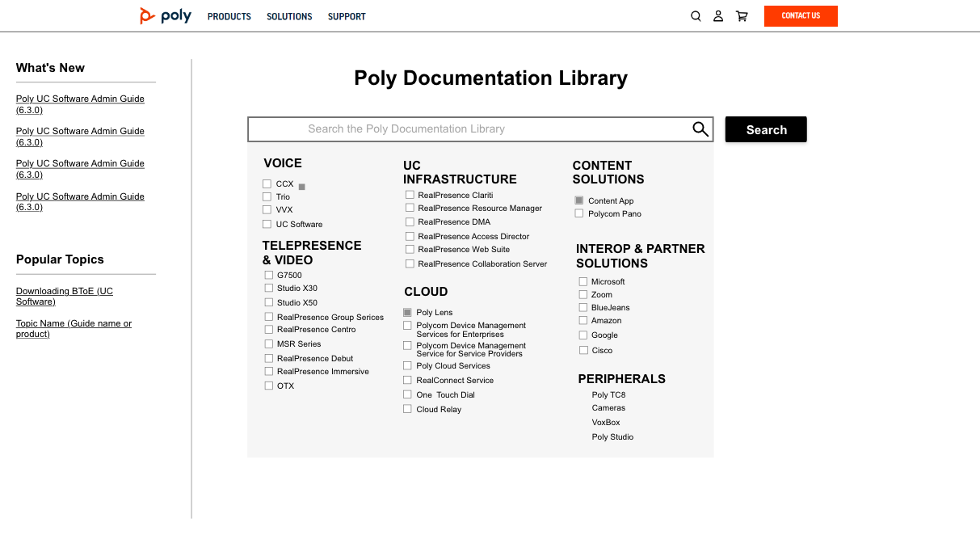Check Polycom Device Management Service for Service Providers

pyautogui.click(x=407, y=345)
